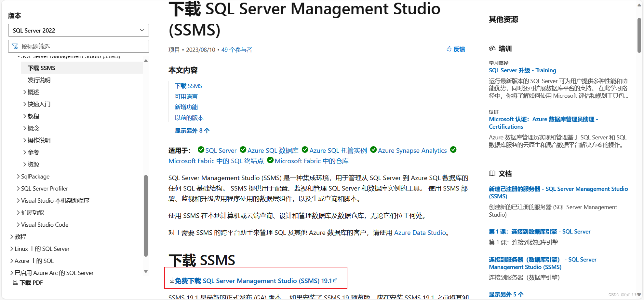
Task: Click the green check before SQL Server
Action: 201,150
